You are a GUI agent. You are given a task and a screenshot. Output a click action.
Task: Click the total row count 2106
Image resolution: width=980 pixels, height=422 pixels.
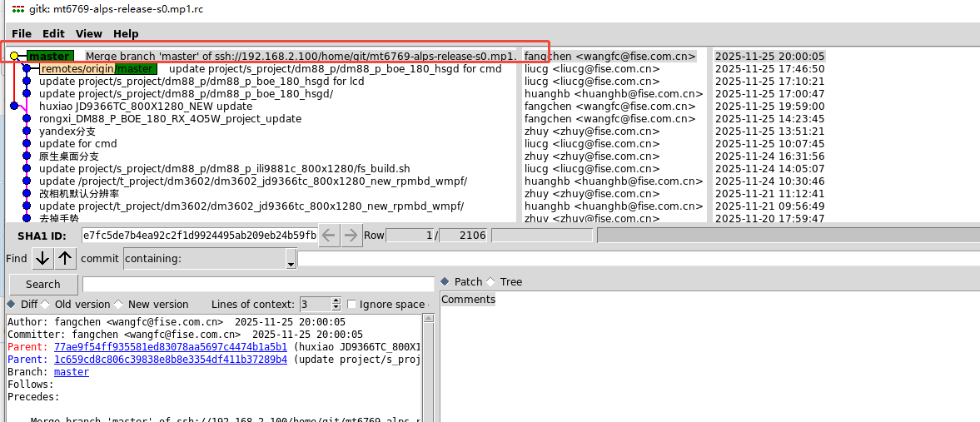point(465,235)
